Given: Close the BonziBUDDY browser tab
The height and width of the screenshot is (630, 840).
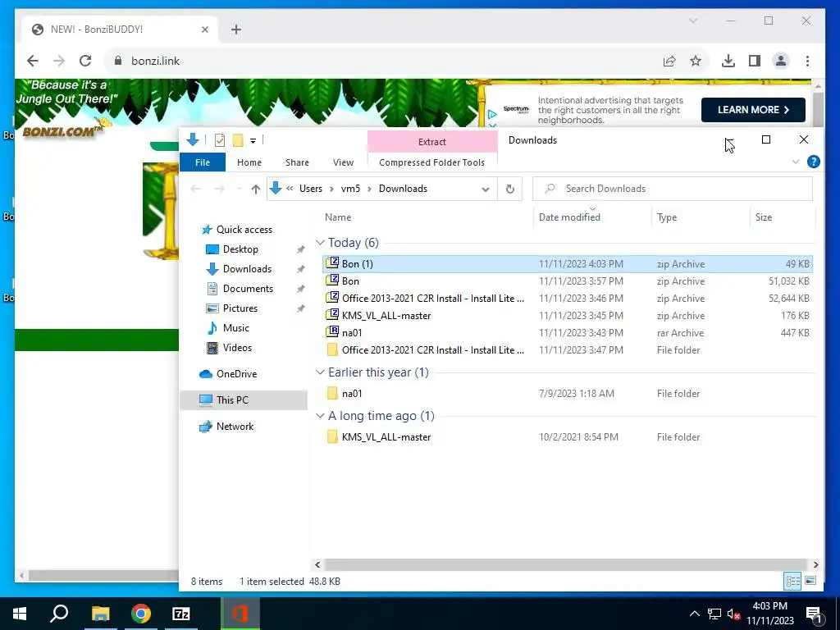Looking at the screenshot, I should point(204,30).
